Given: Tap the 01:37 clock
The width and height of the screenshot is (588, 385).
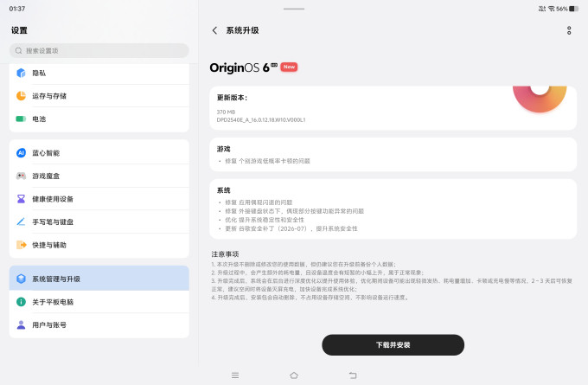Looking at the screenshot, I should pyautogui.click(x=17, y=9).
